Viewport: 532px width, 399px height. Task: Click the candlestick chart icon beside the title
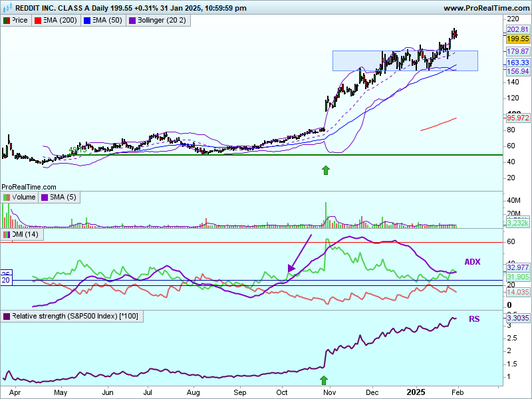click(7, 8)
